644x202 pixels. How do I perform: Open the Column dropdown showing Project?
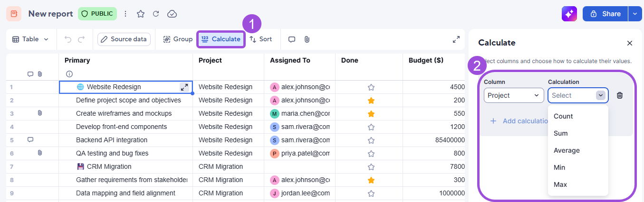514,95
